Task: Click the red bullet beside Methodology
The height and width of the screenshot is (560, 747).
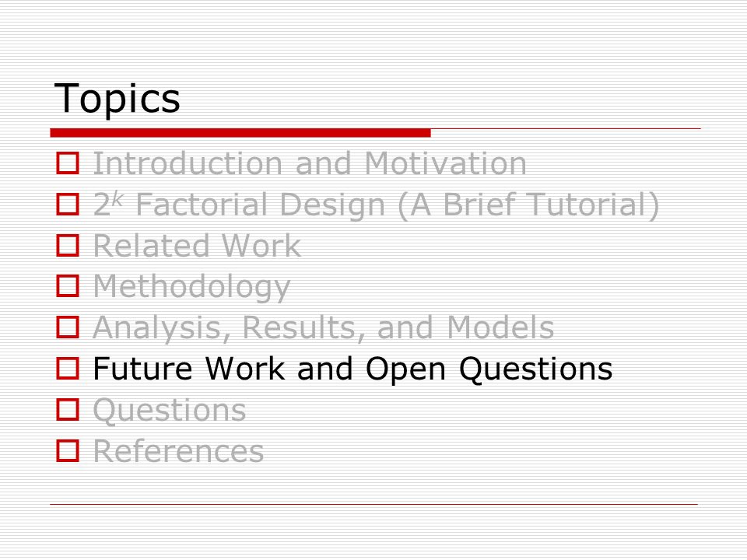Action: point(68,285)
